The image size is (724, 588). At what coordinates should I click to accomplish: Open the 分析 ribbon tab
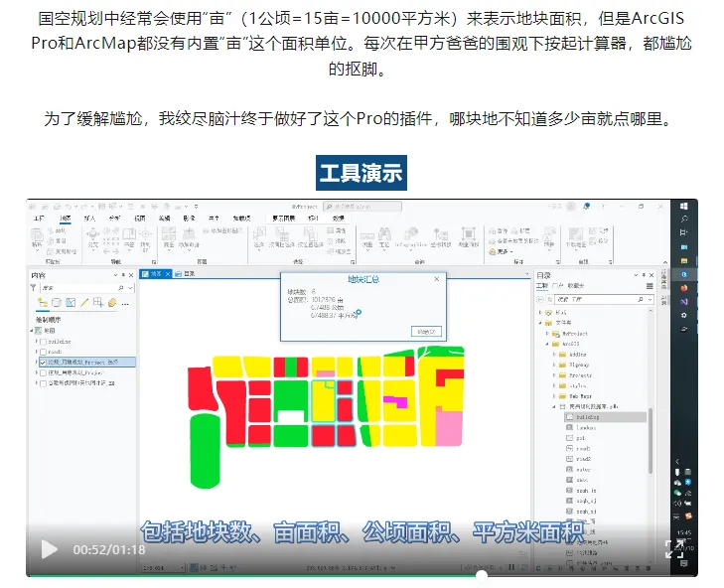(114, 219)
